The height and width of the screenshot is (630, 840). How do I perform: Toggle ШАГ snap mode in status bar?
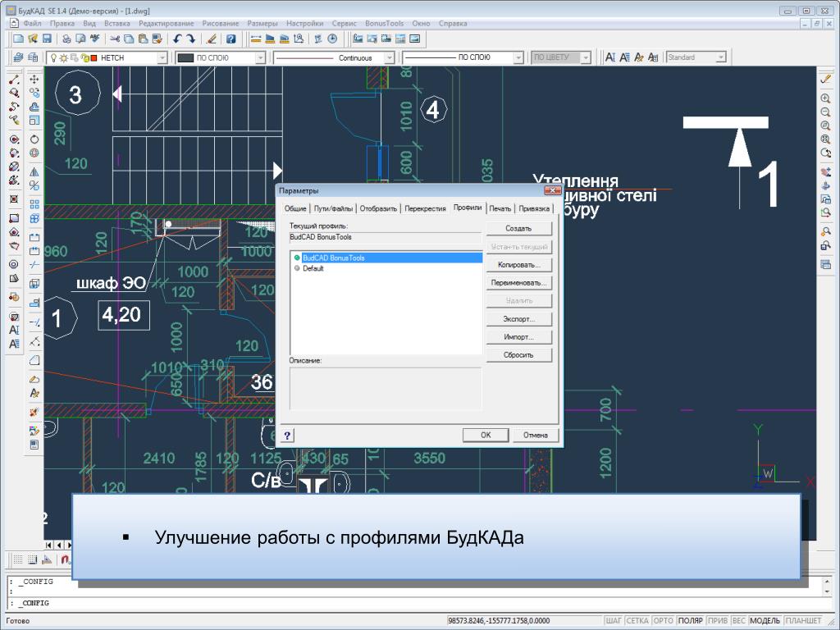[614, 620]
